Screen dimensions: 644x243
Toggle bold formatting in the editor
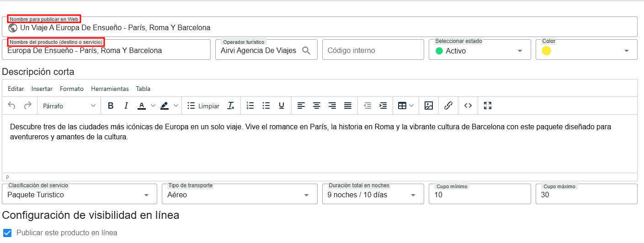tap(111, 106)
